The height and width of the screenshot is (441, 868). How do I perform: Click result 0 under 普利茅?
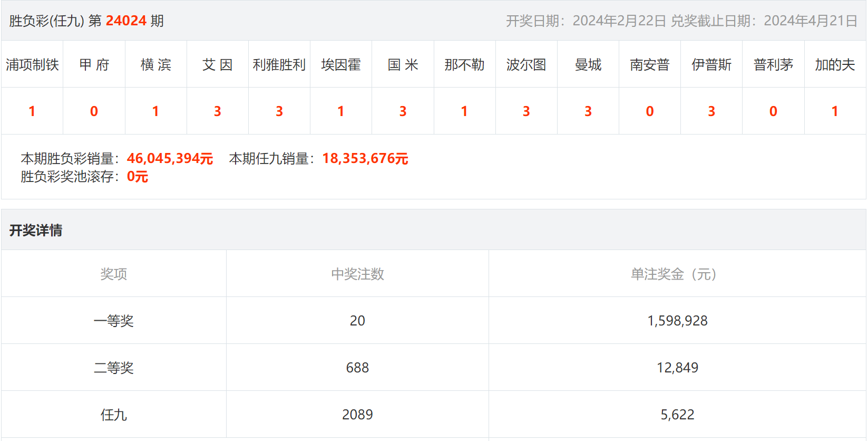click(x=773, y=111)
